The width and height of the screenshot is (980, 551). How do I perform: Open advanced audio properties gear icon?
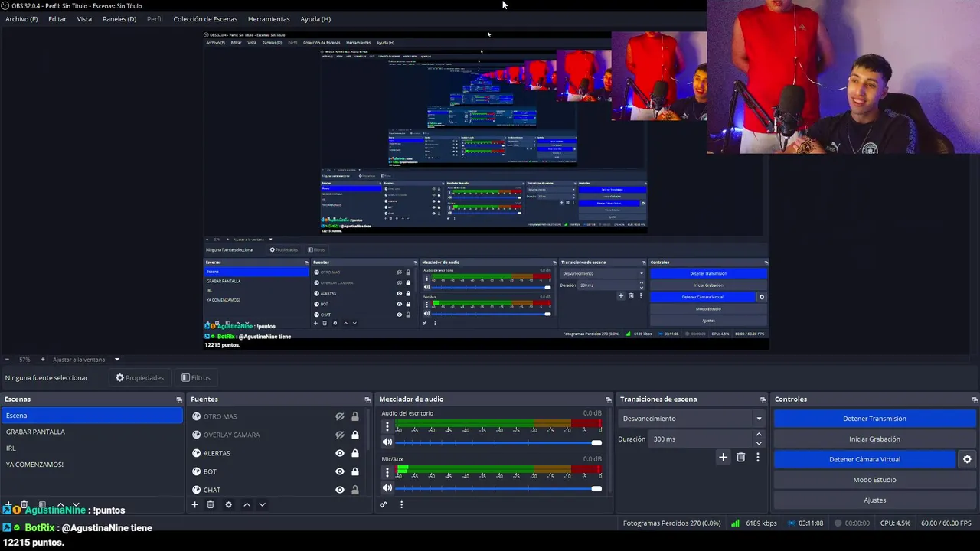(x=384, y=504)
